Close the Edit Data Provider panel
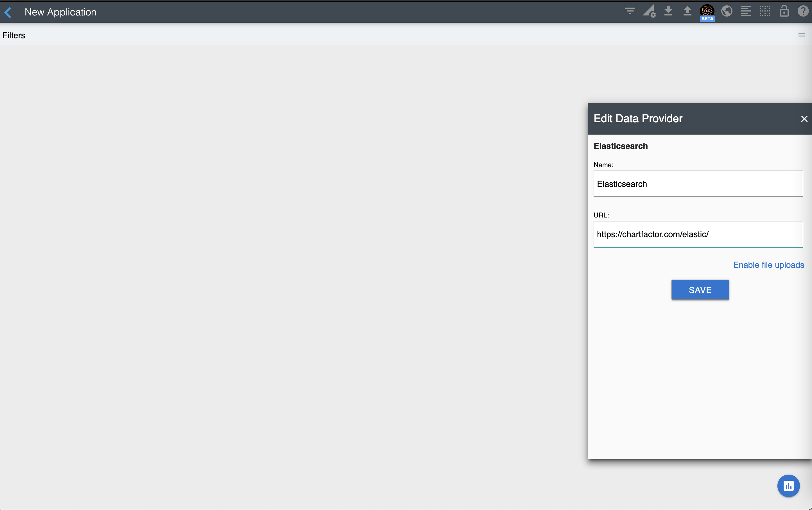The width and height of the screenshot is (812, 510). pyautogui.click(x=804, y=119)
